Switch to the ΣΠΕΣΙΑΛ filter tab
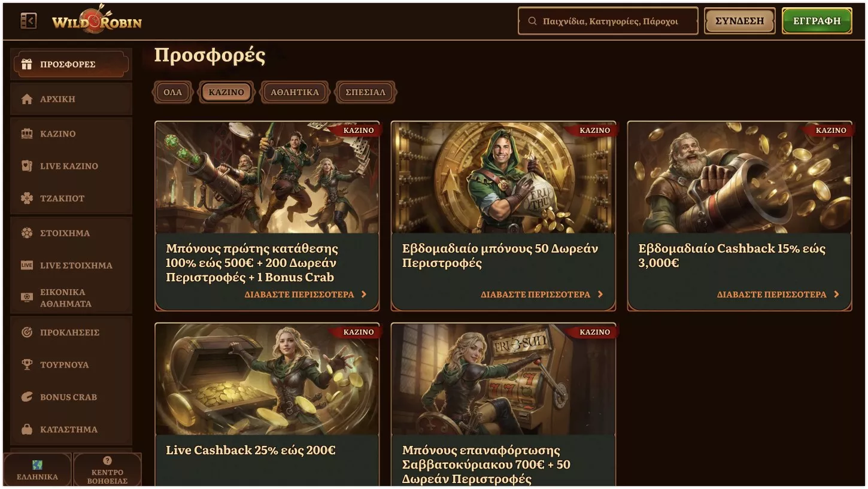Screen dimensions: 868x489 pyautogui.click(x=365, y=92)
